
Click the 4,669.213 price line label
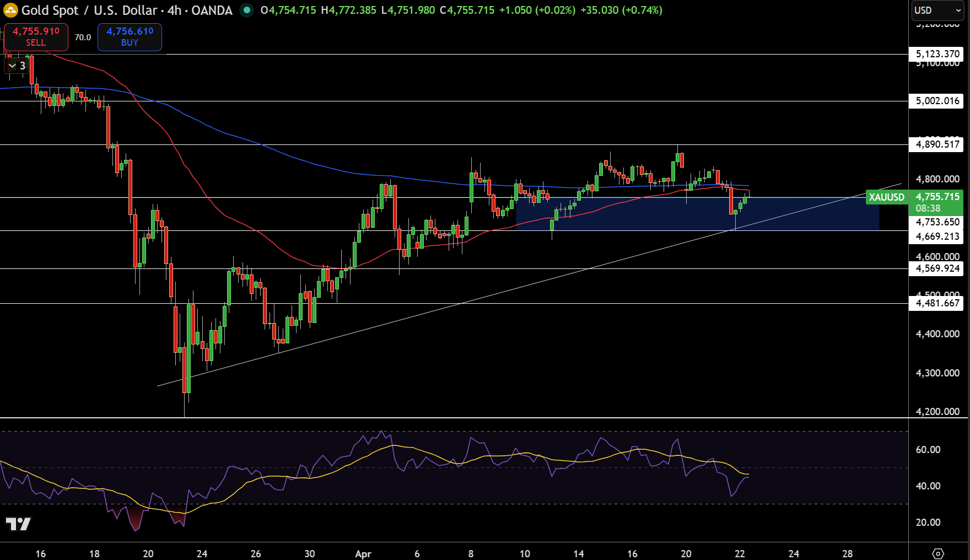(937, 236)
